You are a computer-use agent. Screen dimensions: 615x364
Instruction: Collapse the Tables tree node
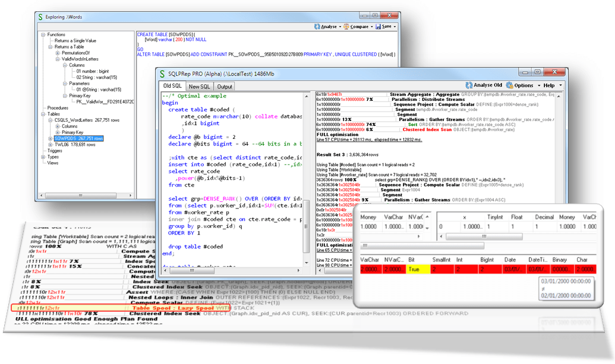[43, 114]
